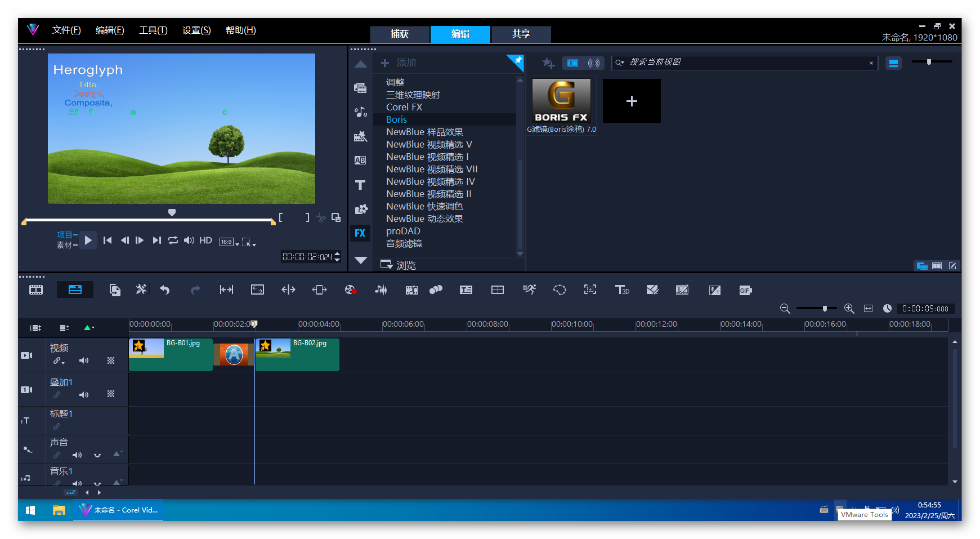This screenshot has height=539, width=980.
Task: Open the search filter dropdown arrow
Action: coord(620,63)
